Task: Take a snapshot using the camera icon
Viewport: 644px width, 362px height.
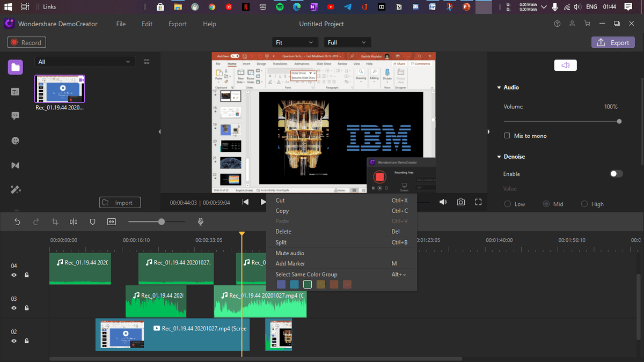Action: pos(460,202)
